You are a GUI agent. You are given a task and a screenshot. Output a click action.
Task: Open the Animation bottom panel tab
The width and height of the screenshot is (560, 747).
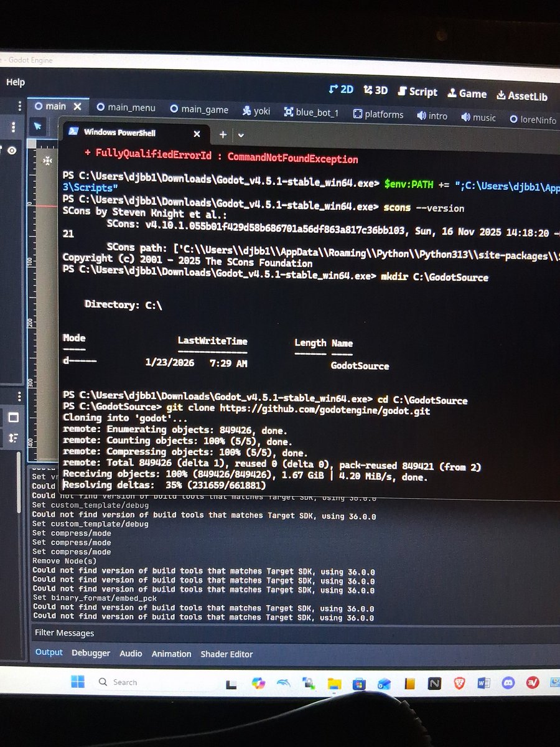(x=171, y=654)
